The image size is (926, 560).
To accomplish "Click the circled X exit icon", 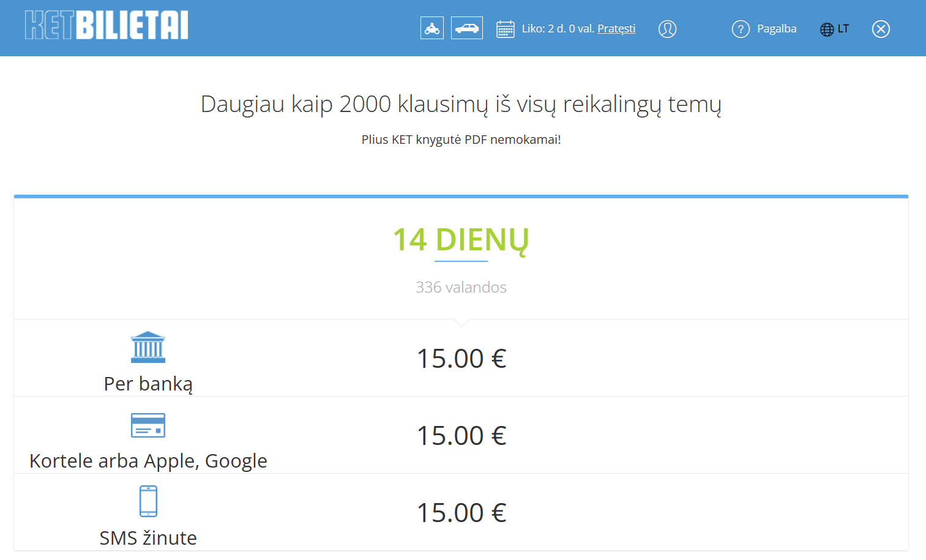I will tap(881, 29).
